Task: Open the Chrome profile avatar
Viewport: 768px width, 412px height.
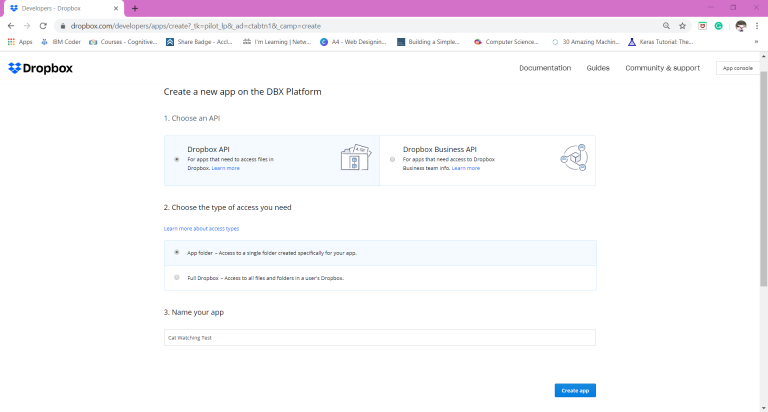Action: (741, 26)
